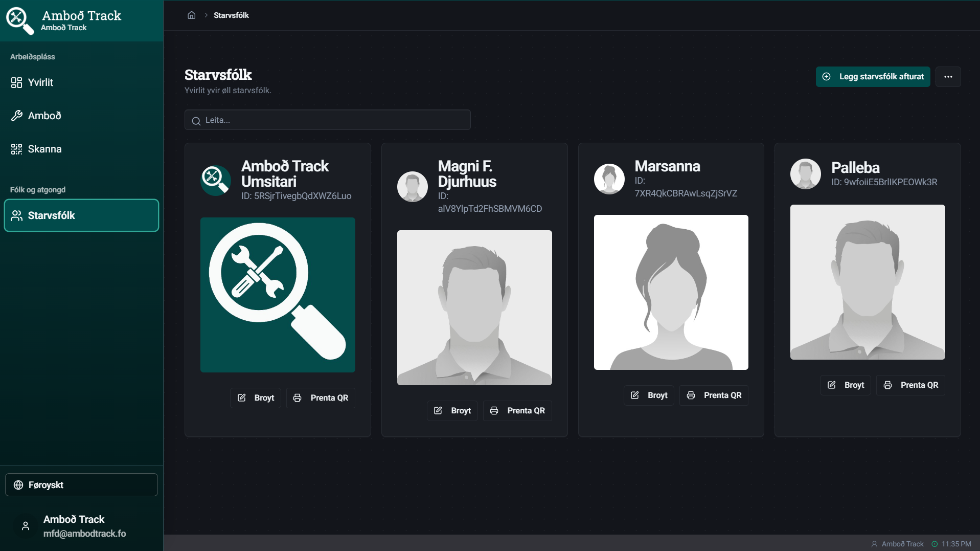
Task: Click Amboð Track user in status bar
Action: coord(898,544)
